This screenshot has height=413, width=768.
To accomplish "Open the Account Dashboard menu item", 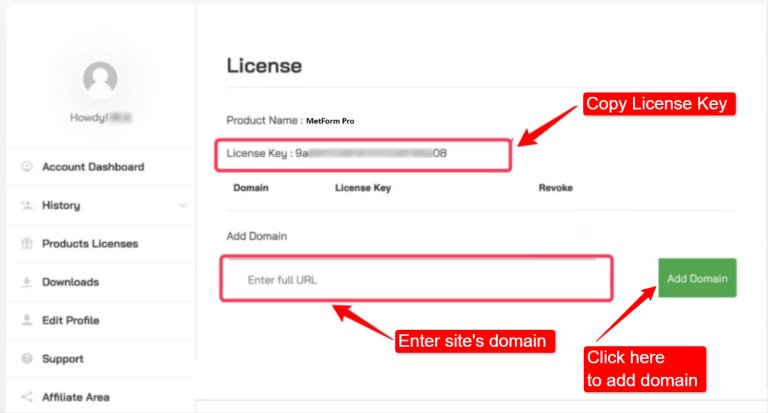I will [x=93, y=167].
